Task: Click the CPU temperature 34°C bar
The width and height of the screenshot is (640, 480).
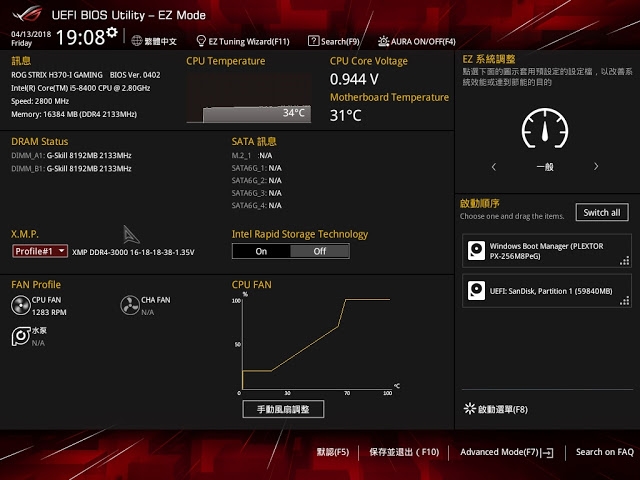Action: [x=257, y=114]
